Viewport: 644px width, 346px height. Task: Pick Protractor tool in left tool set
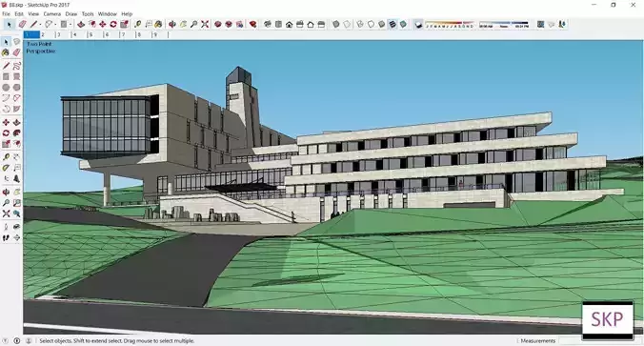coord(6,168)
